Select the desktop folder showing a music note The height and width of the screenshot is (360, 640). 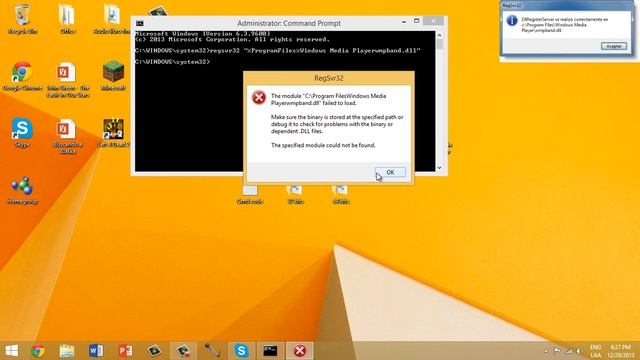tap(112, 18)
